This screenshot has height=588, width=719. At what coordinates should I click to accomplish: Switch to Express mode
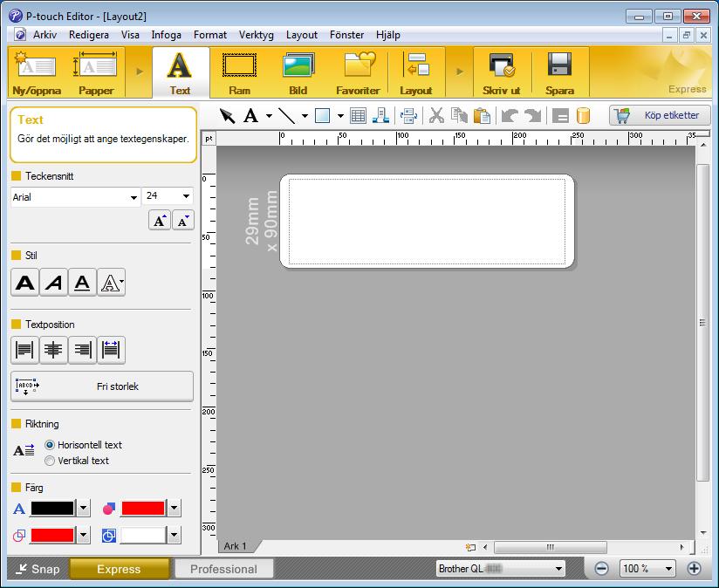[119, 569]
